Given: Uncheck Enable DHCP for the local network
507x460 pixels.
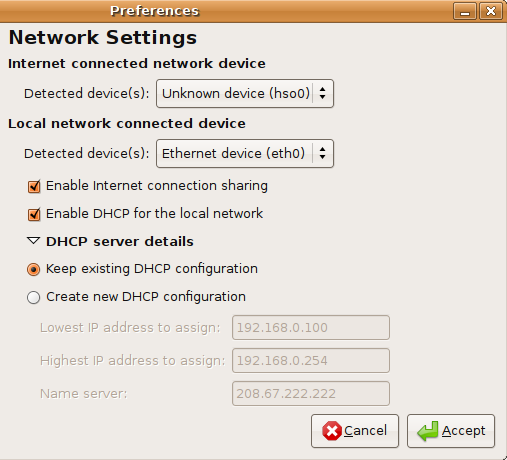Looking at the screenshot, I should pyautogui.click(x=34, y=214).
